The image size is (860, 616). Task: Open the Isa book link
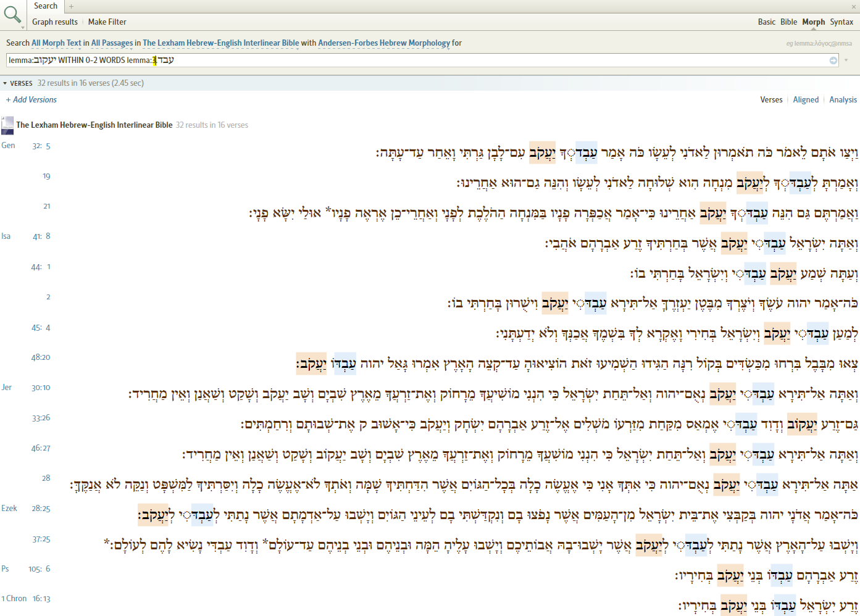(x=6, y=236)
